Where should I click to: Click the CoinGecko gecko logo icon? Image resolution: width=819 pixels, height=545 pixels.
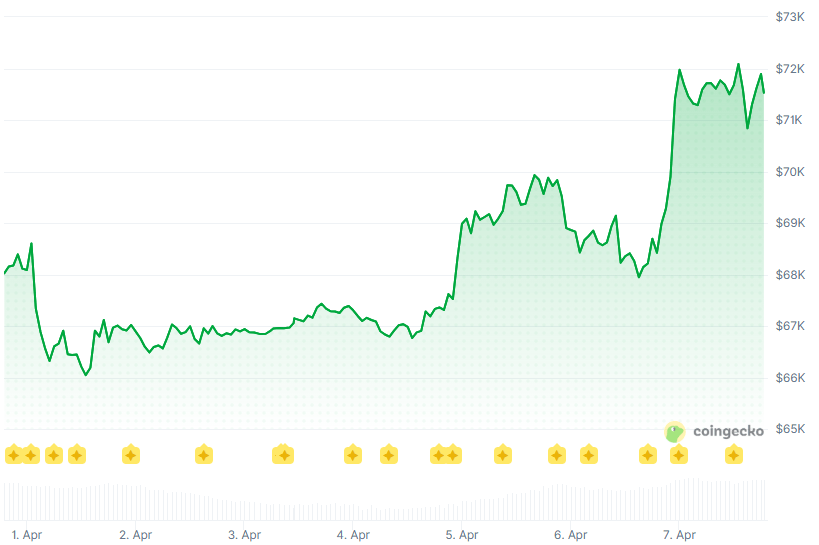[x=676, y=431]
